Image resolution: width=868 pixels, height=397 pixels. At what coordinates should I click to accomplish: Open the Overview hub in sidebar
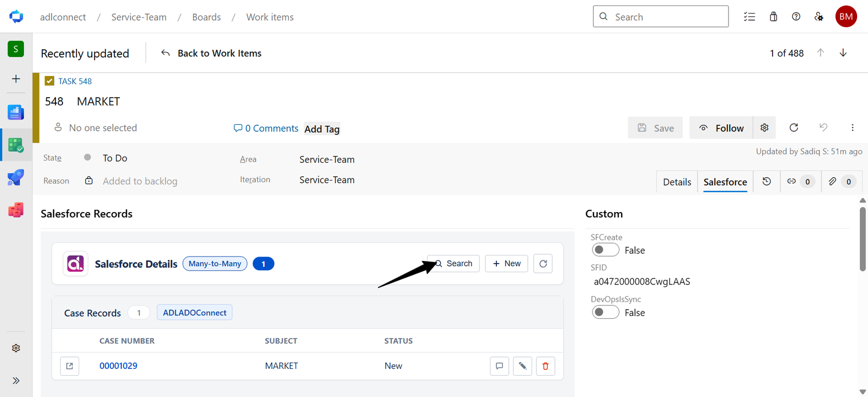(x=16, y=112)
